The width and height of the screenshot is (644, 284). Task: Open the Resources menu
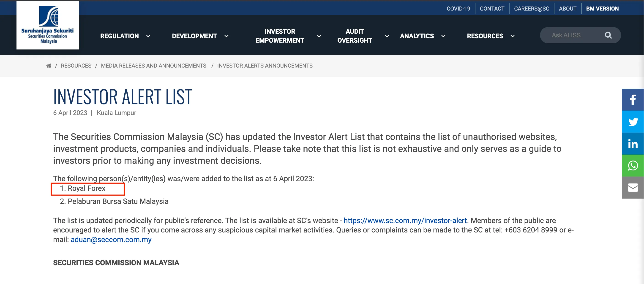(x=485, y=36)
